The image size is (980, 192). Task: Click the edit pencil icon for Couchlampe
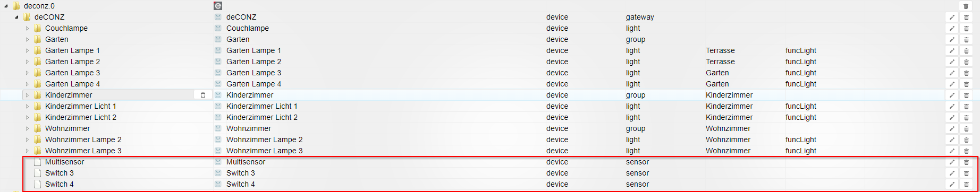pyautogui.click(x=952, y=28)
